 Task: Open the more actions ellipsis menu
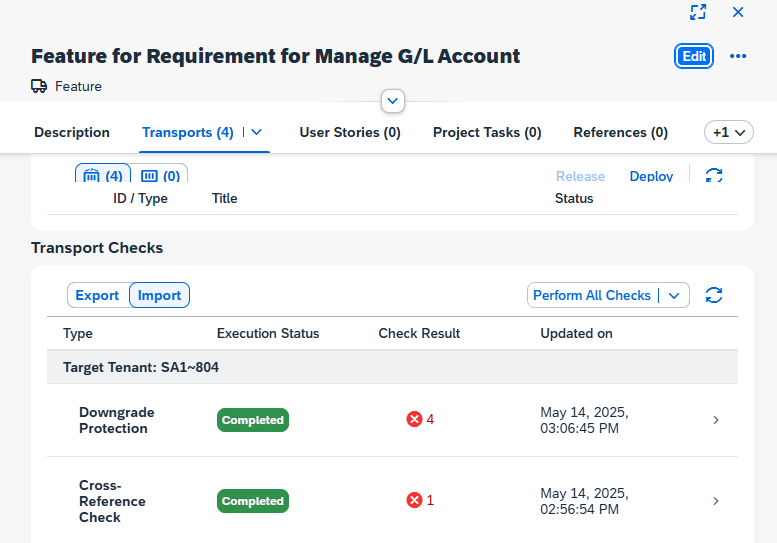(738, 56)
